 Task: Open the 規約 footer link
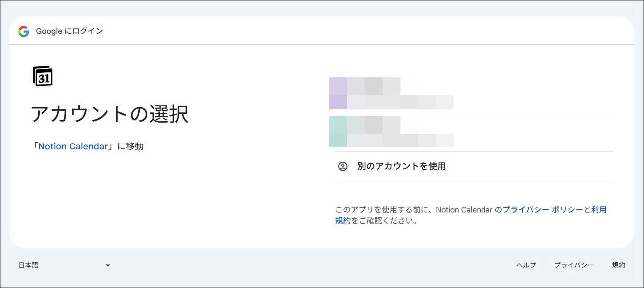[x=619, y=265]
